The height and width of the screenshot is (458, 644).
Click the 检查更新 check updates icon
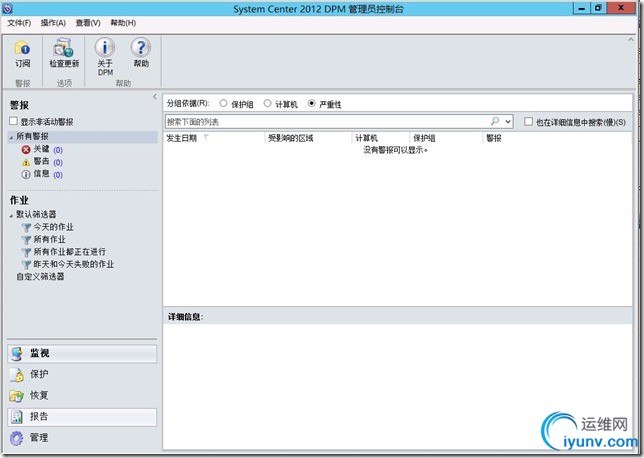(63, 48)
